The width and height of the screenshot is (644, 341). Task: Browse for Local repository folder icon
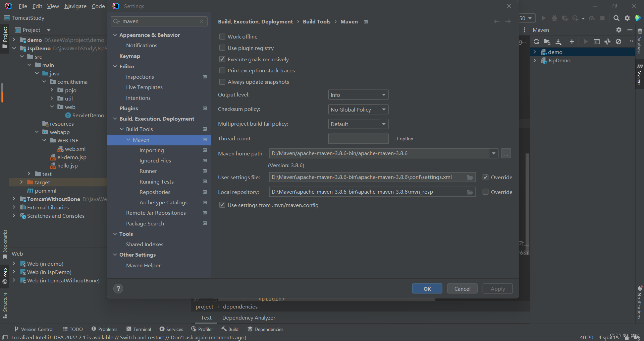[x=470, y=192]
